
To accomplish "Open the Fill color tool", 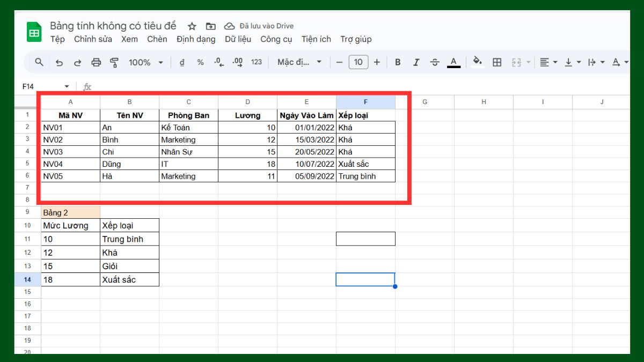I will pos(477,62).
